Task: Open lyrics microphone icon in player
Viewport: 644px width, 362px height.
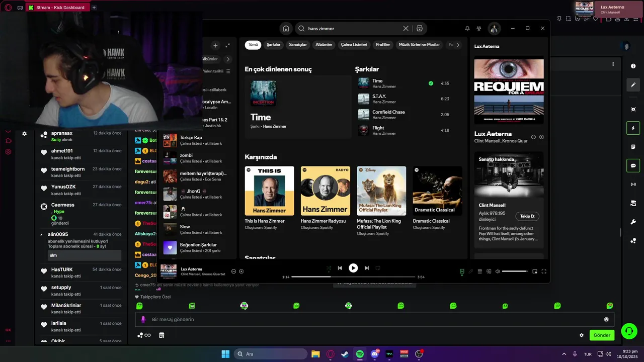Action: click(x=471, y=271)
